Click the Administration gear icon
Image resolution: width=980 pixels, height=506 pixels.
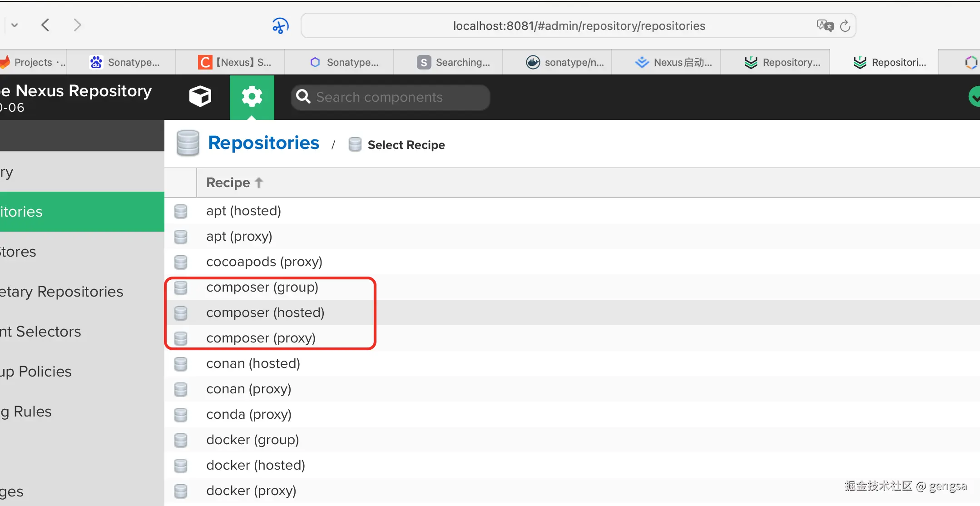click(252, 97)
